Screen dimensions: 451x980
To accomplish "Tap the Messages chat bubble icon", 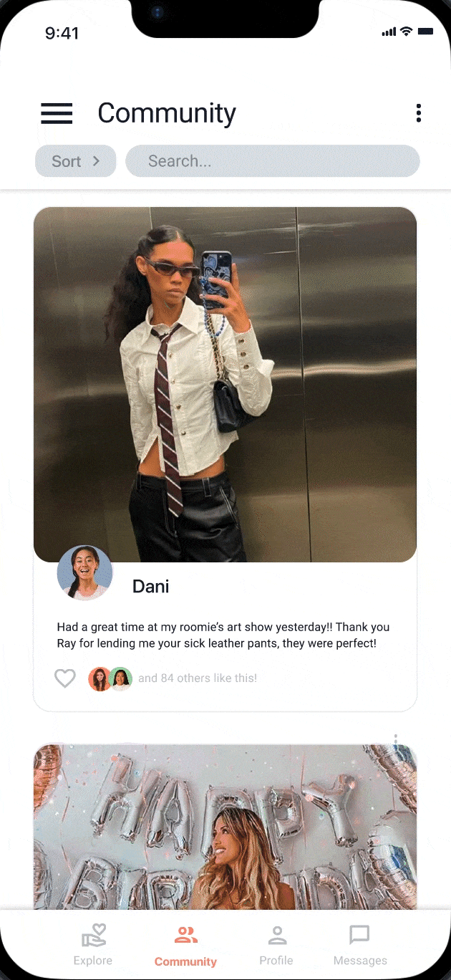I will click(x=359, y=935).
